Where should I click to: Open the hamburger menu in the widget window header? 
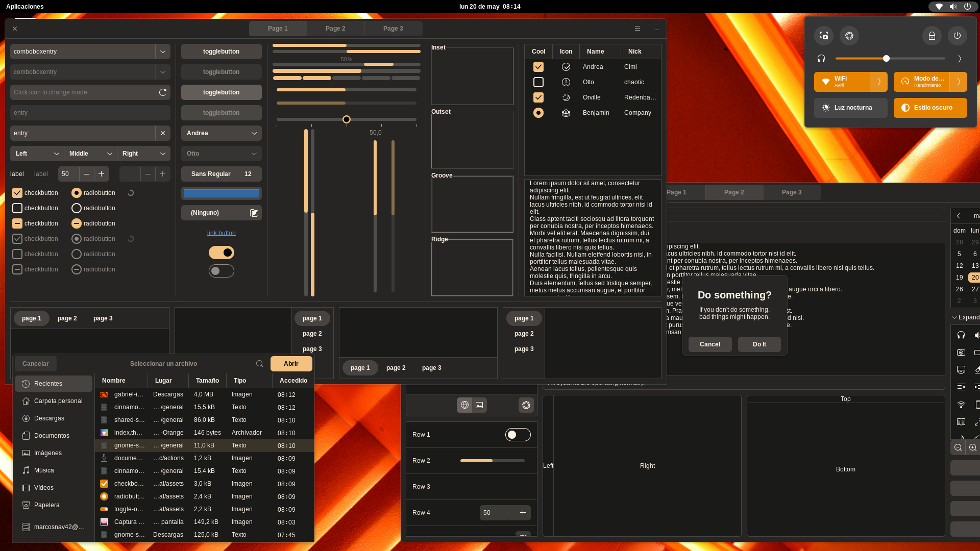click(x=638, y=29)
